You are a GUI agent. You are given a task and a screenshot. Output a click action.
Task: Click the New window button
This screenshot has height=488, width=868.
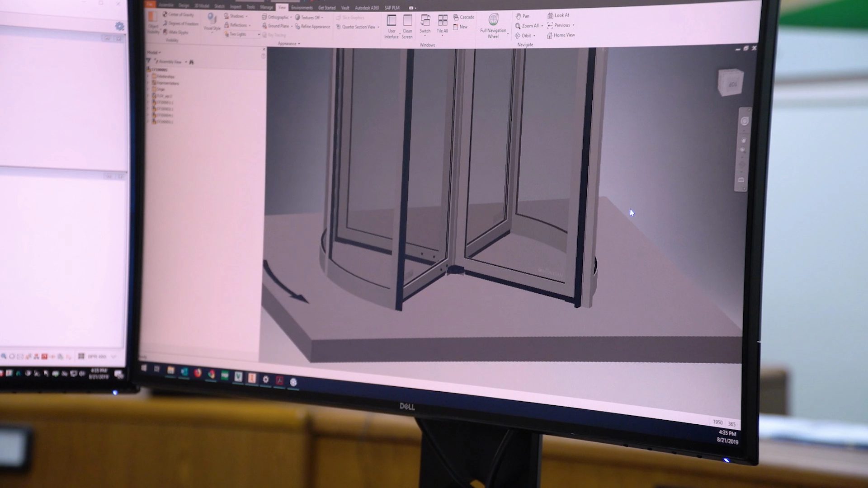click(x=460, y=27)
